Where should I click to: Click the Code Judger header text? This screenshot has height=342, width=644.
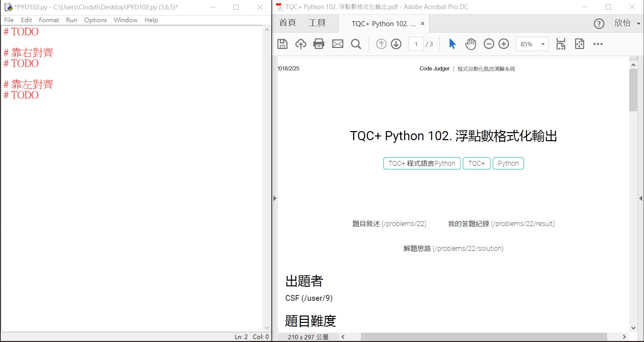tap(434, 68)
